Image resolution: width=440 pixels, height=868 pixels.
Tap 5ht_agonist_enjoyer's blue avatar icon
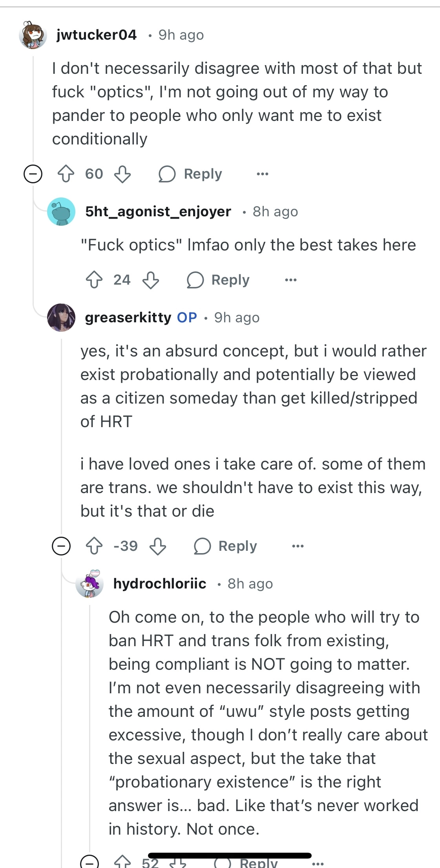[x=61, y=212]
